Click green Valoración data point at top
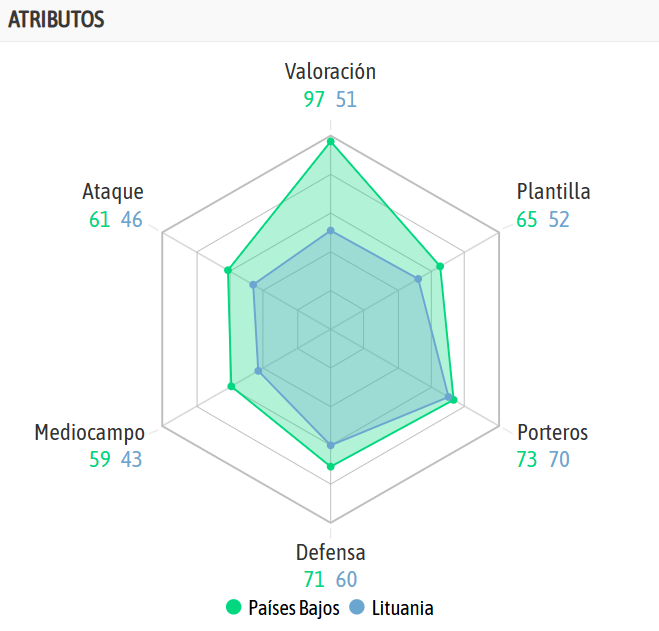Screen dimensions: 659x631 (x=330, y=142)
